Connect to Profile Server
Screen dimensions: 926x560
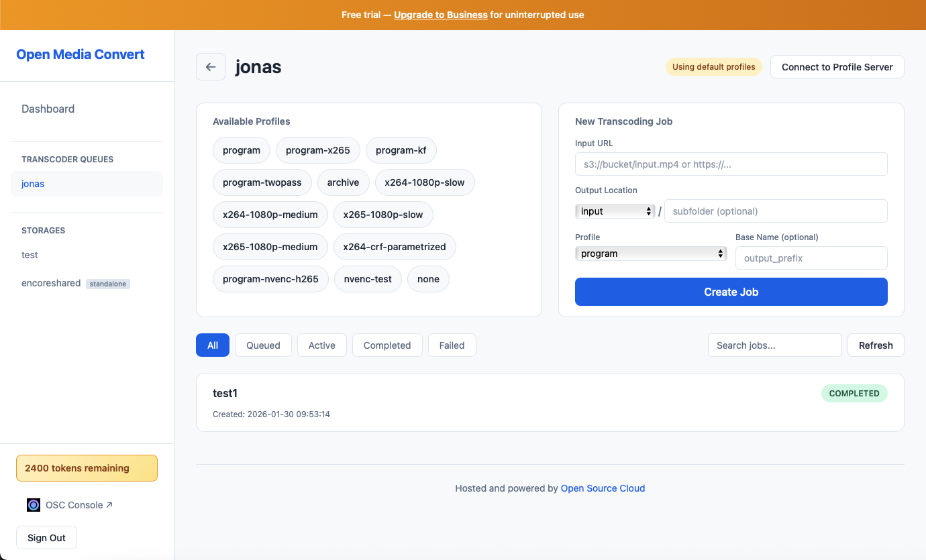[837, 66]
